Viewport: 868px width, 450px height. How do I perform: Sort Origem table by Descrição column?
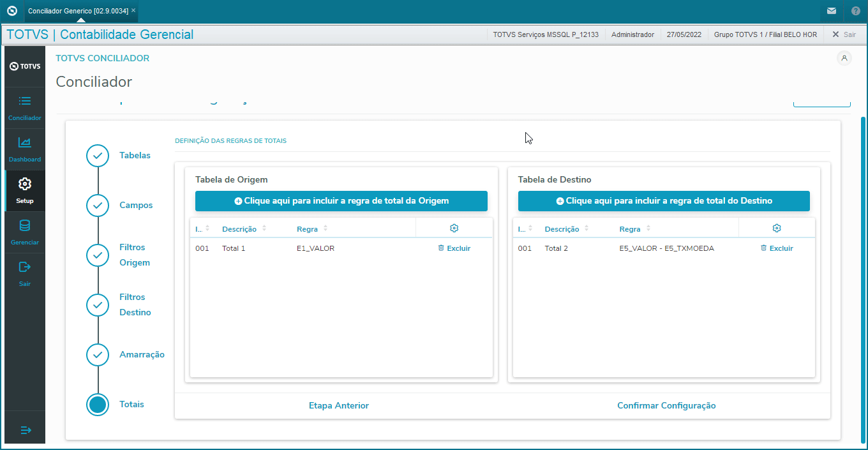(x=264, y=229)
